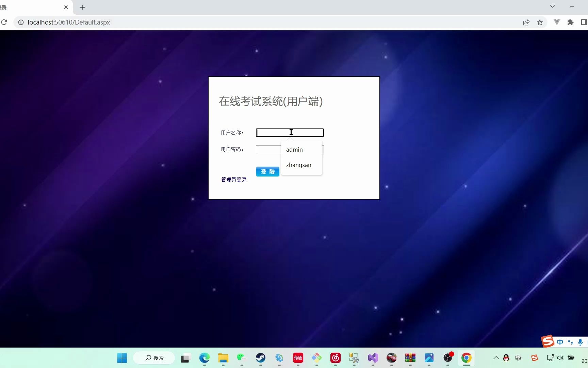Open the browser Extensions puzzle icon
This screenshot has height=368, width=588.
tap(570, 22)
